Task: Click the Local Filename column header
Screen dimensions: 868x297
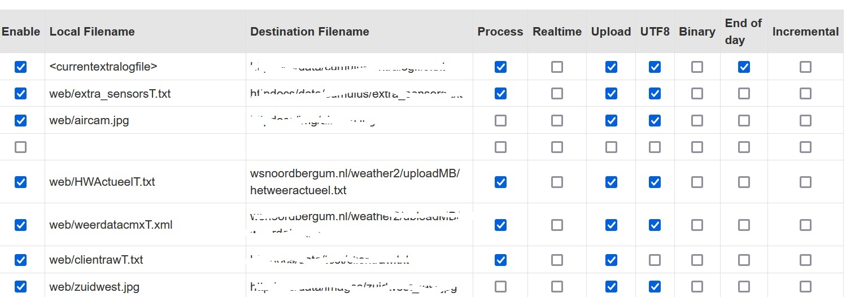Action: [92, 32]
